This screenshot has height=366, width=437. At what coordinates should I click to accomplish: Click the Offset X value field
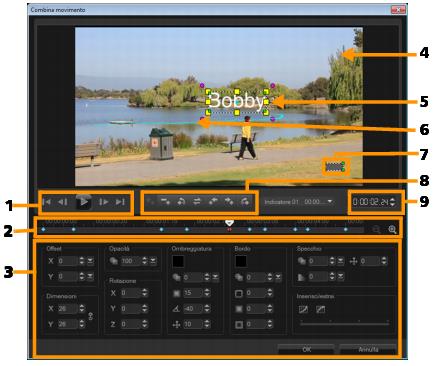tap(68, 261)
